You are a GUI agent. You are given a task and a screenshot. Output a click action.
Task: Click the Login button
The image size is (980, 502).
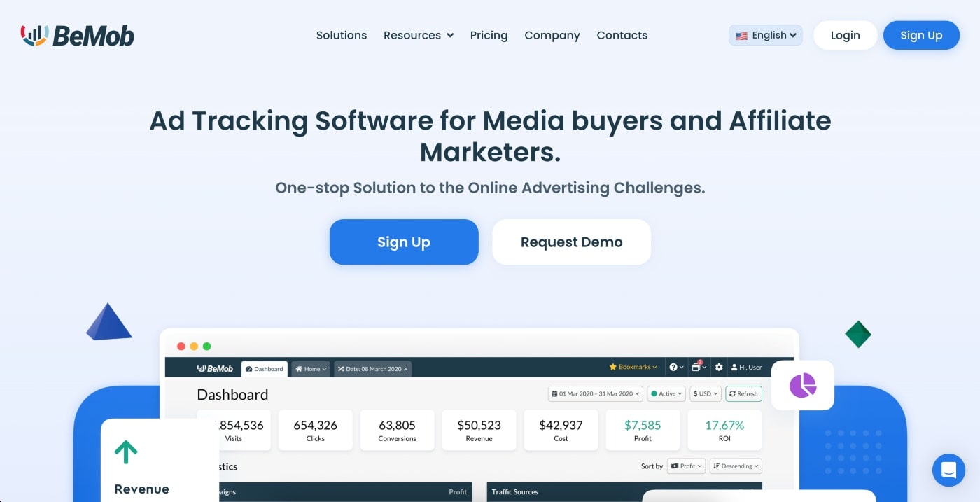click(x=845, y=35)
